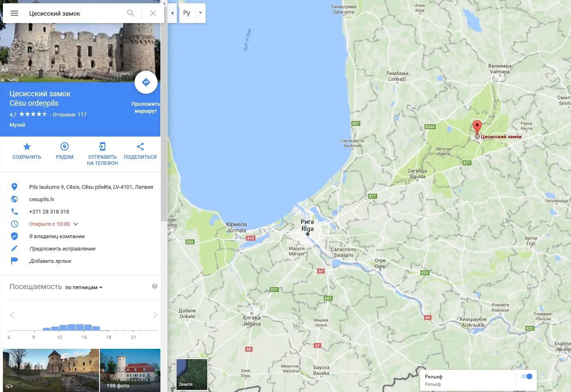This screenshot has height=392, width=571.
Task: Open the hamburger main menu
Action: pos(14,13)
